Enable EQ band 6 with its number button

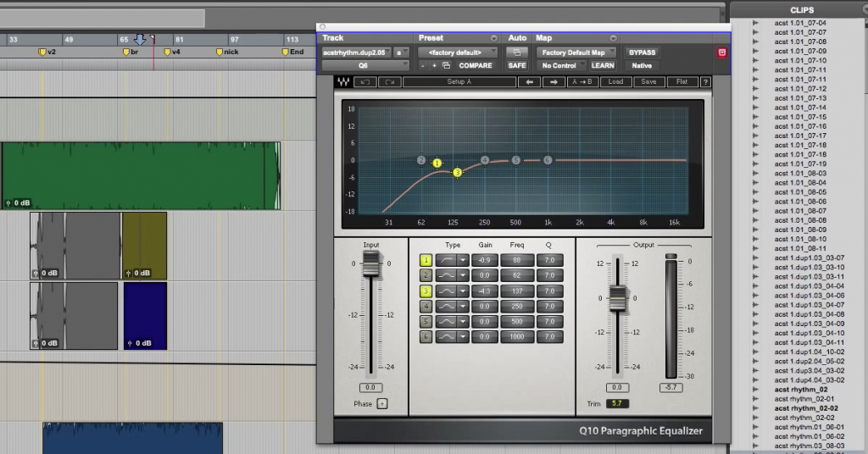[426, 336]
